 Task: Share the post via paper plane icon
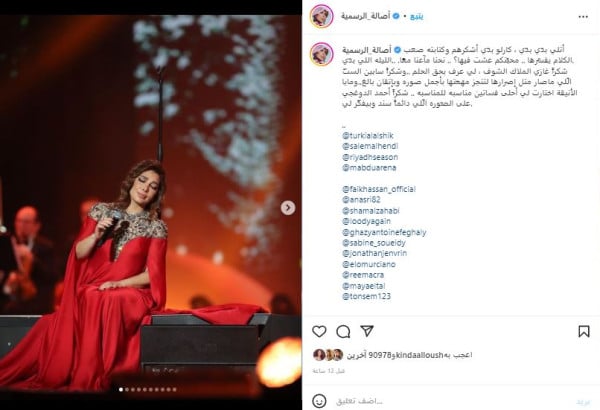(x=367, y=331)
